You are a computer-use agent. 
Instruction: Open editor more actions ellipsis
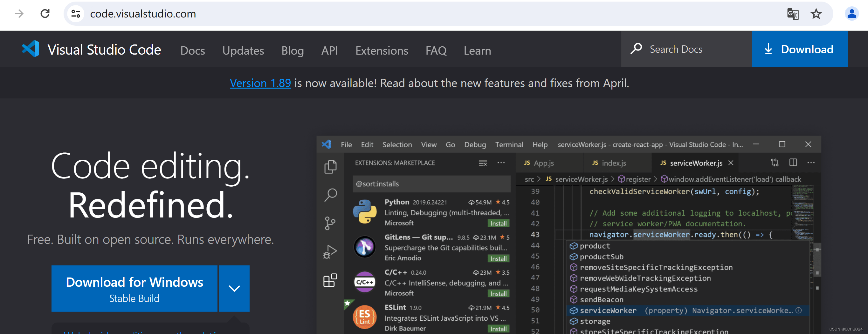(x=811, y=163)
